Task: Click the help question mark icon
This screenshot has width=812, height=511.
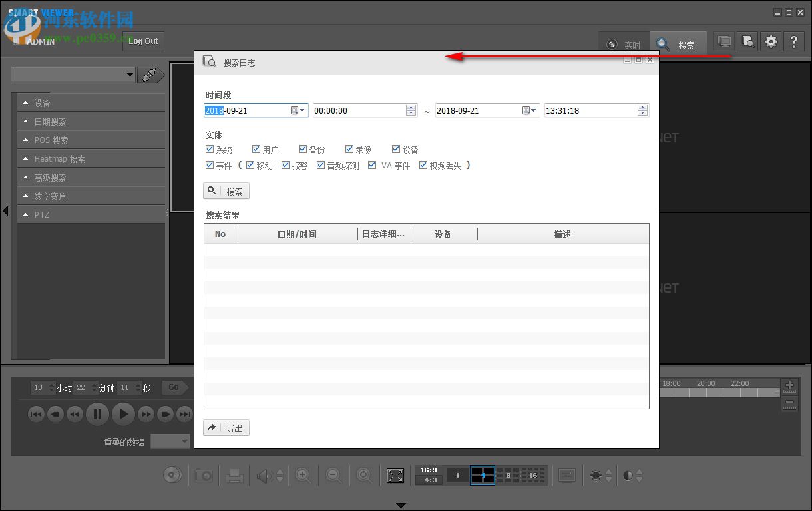Action: [794, 41]
